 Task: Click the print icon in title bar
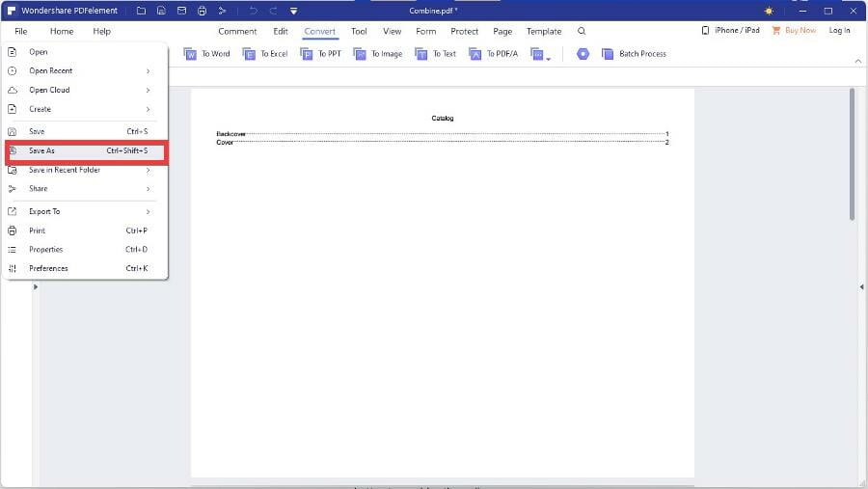(x=203, y=11)
